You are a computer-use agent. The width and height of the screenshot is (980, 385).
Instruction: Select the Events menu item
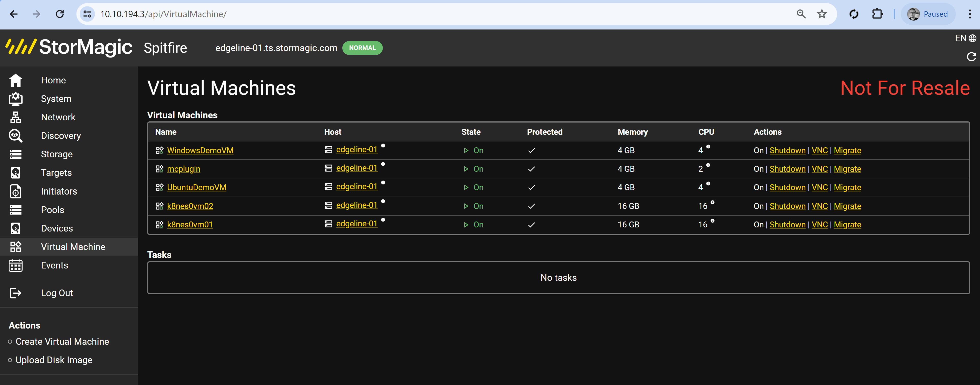[x=54, y=265]
